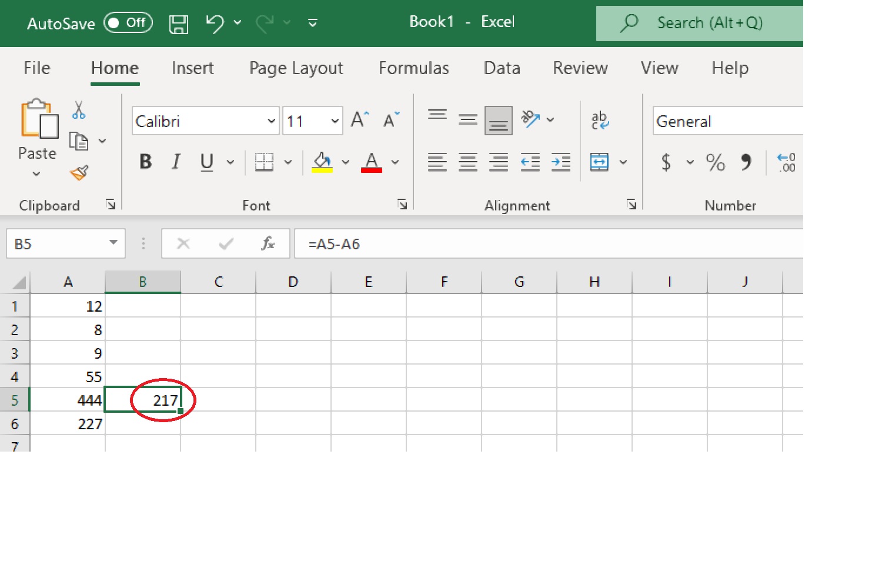This screenshot has width=882, height=588.
Task: Click the Save icon in title bar
Action: click(x=178, y=24)
